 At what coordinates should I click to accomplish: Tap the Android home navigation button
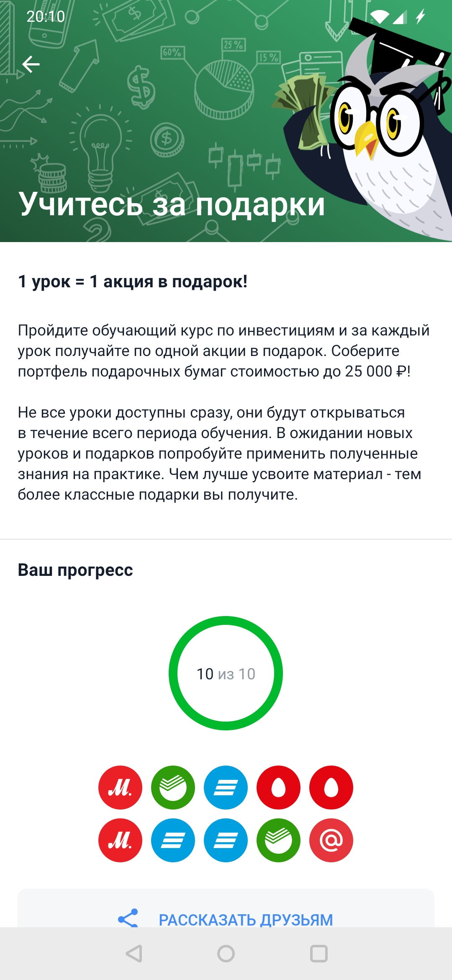tap(226, 954)
